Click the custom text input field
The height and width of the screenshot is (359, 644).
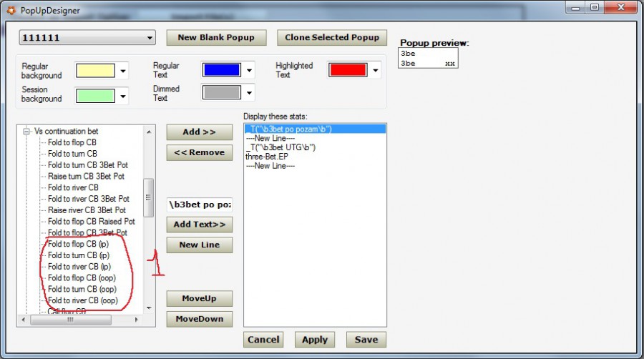coord(200,205)
